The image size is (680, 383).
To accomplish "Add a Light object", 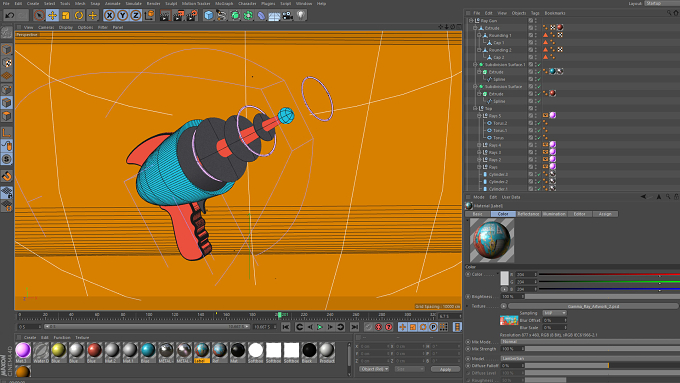I will (301, 16).
